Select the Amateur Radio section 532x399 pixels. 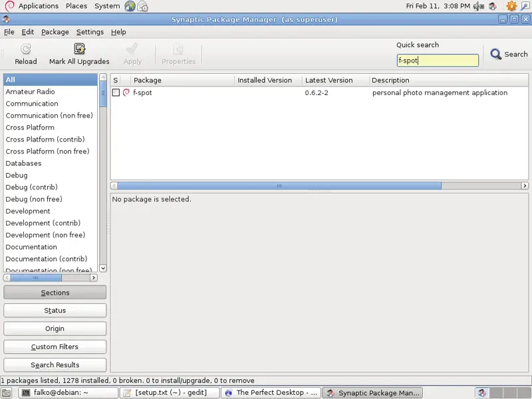click(x=51, y=92)
